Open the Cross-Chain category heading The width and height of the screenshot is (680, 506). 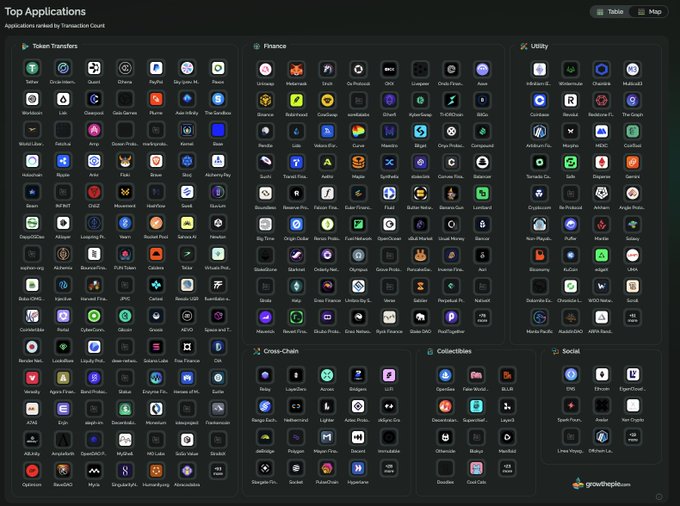pos(281,351)
